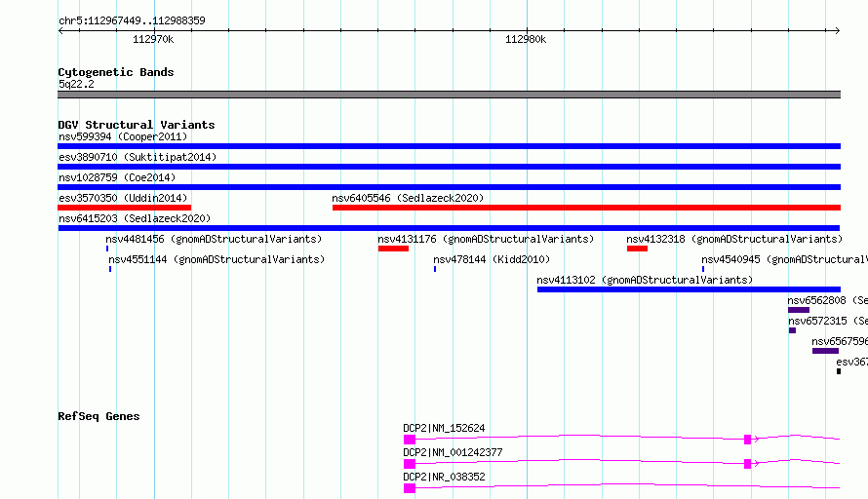Screen dimensions: 868x499
Task: Click the left arrowhead of the ruler
Action: [60, 30]
